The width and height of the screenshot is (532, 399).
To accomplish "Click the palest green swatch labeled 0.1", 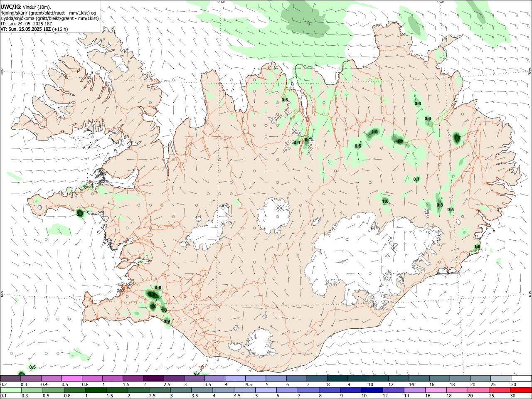I will tap(10, 390).
